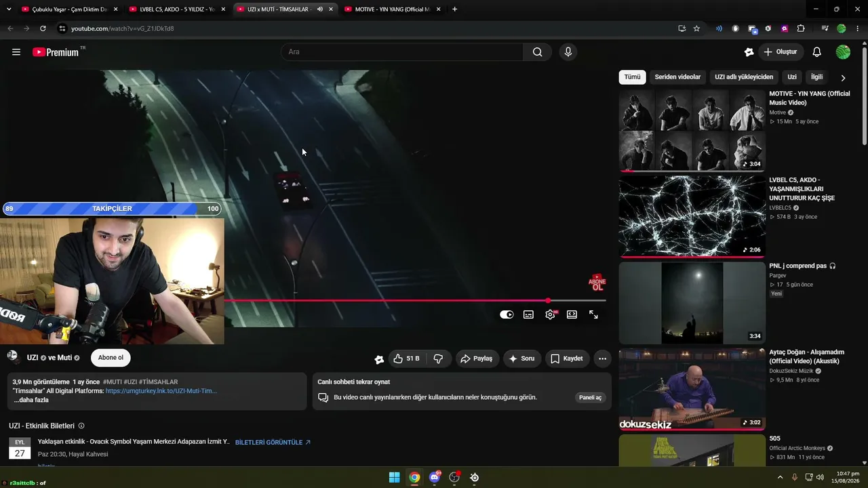Install this page via address bar icon
The height and width of the screenshot is (488, 868).
coord(682,28)
